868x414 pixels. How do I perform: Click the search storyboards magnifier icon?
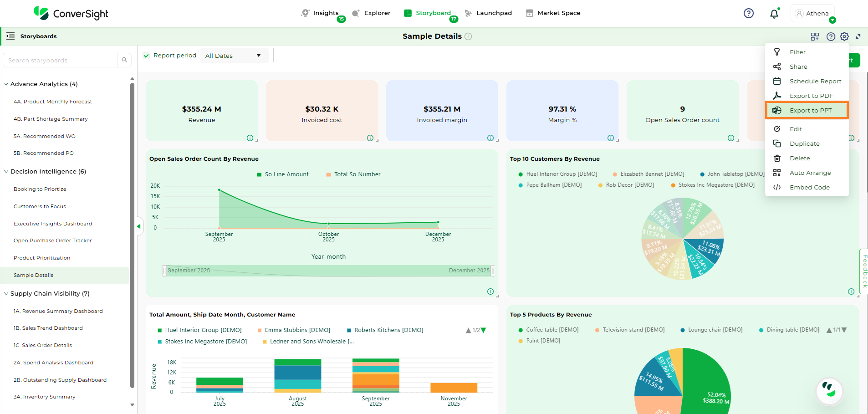tap(124, 60)
